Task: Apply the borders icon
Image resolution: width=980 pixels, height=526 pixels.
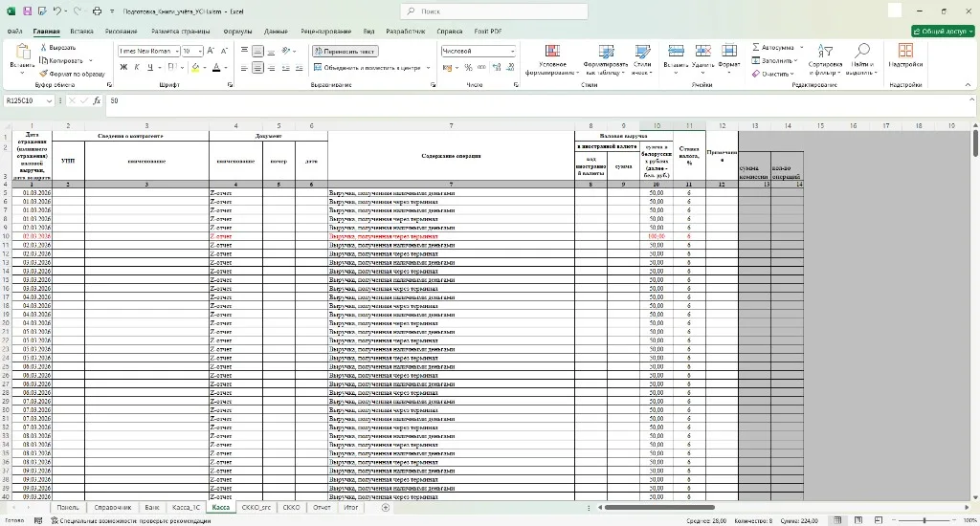Action: coord(172,68)
